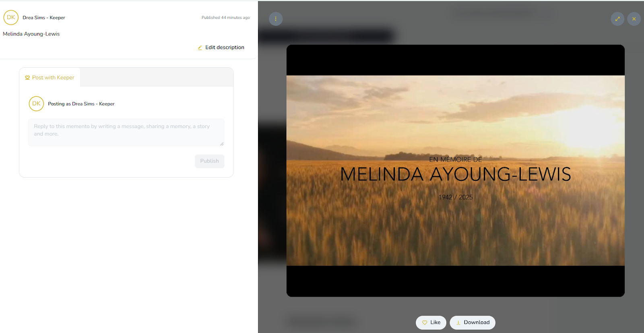Expand the memento to fullscreen

point(617,19)
